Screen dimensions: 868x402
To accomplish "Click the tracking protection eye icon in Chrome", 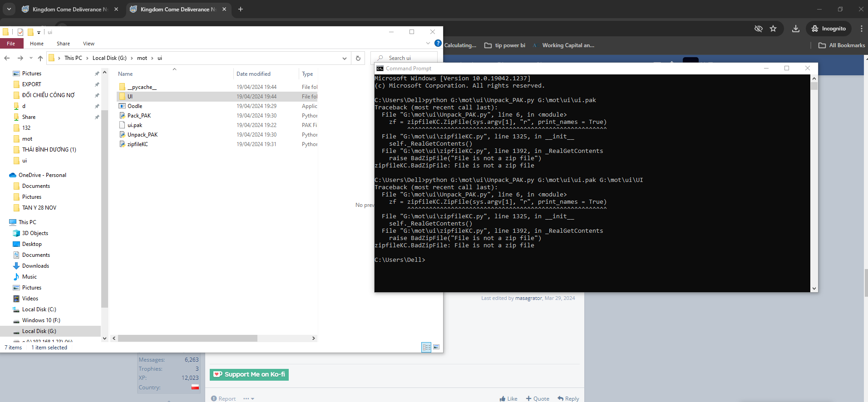I will [x=758, y=29].
